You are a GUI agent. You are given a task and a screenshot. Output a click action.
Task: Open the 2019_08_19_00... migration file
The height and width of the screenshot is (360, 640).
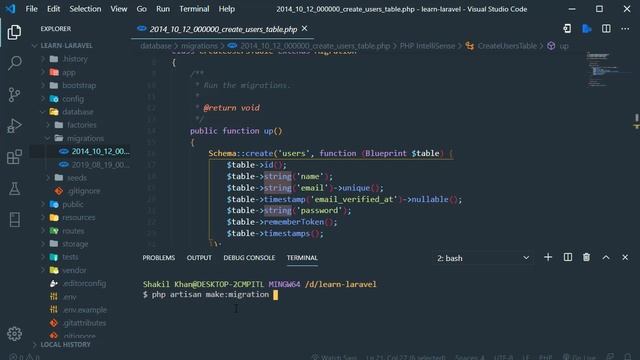[x=100, y=164]
